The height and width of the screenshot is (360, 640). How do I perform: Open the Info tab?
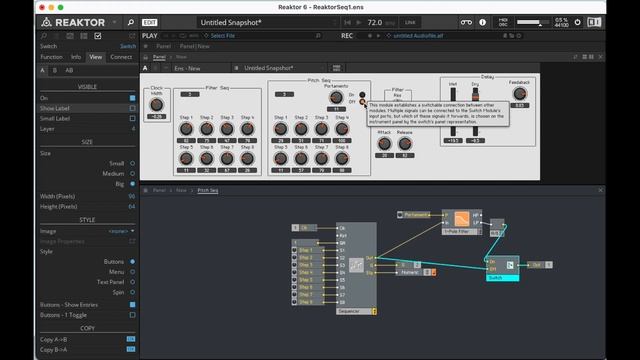click(x=76, y=57)
